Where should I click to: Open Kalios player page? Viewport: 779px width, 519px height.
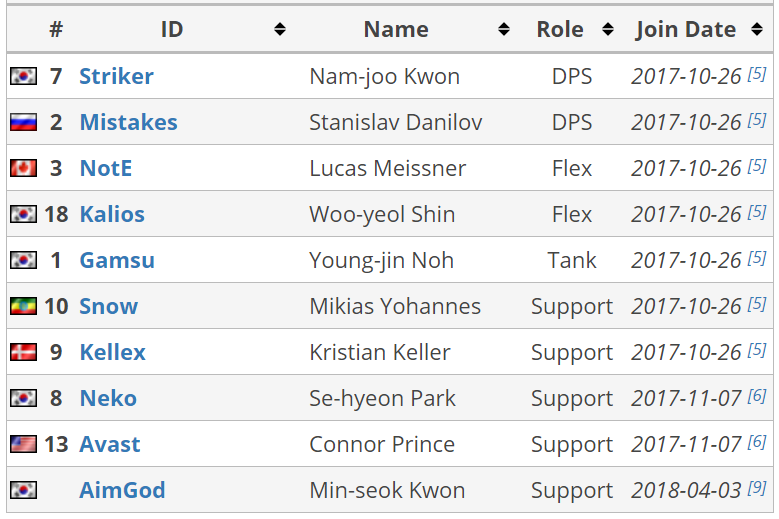pos(112,215)
